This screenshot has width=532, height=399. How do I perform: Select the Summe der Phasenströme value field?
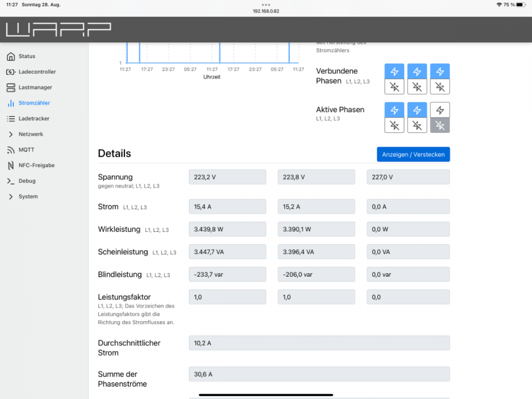pos(319,374)
